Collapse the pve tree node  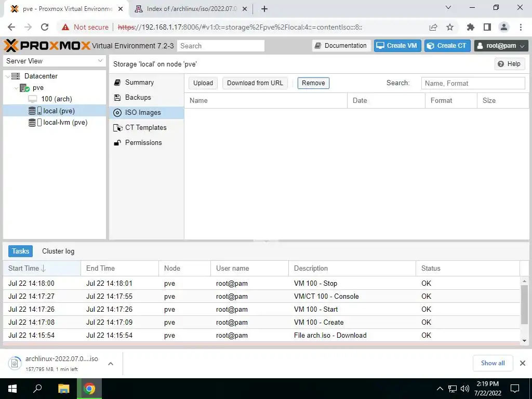coord(16,88)
